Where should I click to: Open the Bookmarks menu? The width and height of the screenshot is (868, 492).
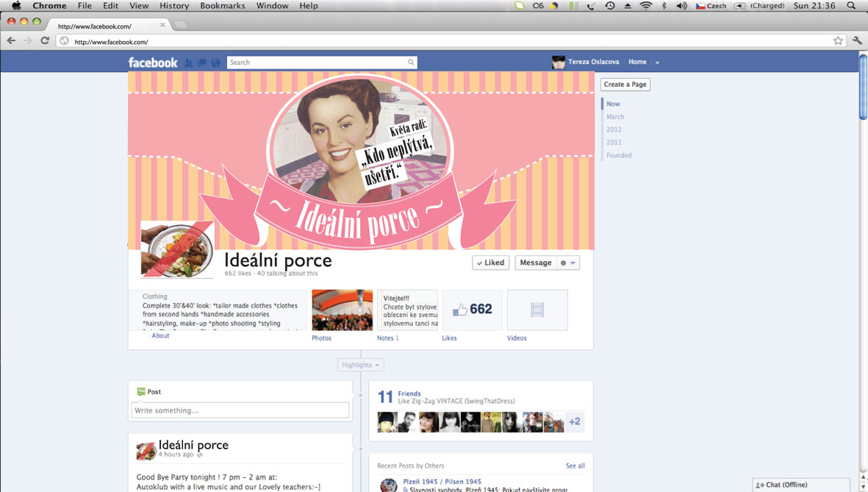223,6
